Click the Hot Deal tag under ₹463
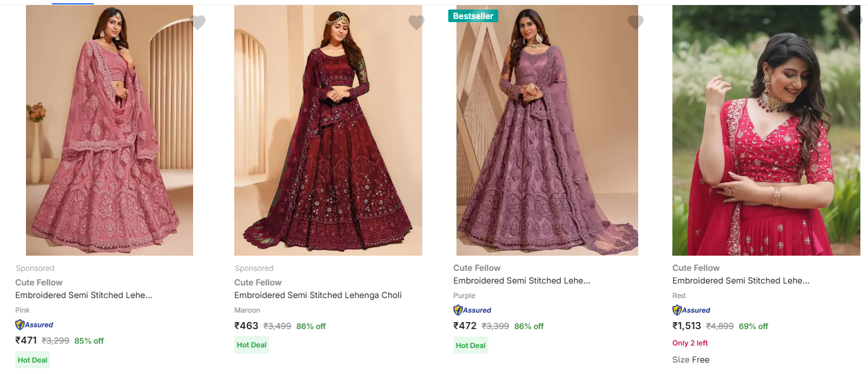 251,345
